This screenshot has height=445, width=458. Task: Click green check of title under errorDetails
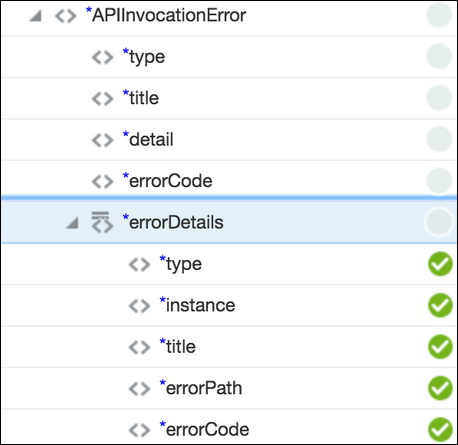click(440, 347)
